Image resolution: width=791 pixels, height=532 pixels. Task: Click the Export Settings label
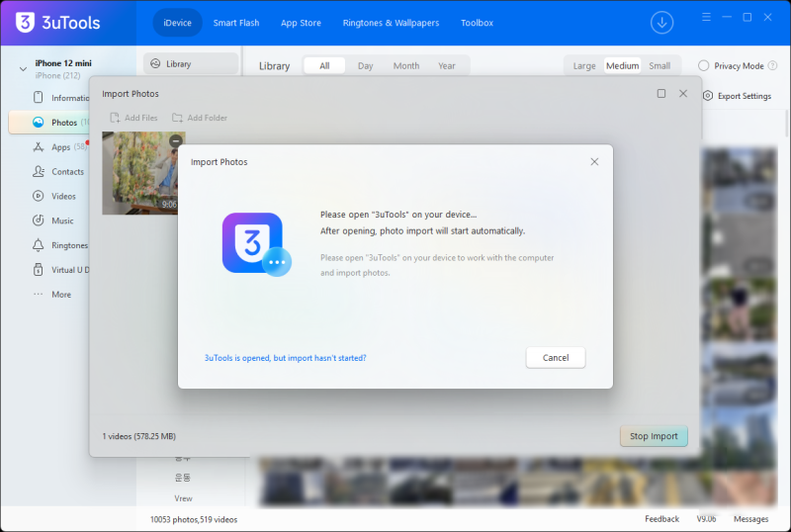(x=745, y=96)
